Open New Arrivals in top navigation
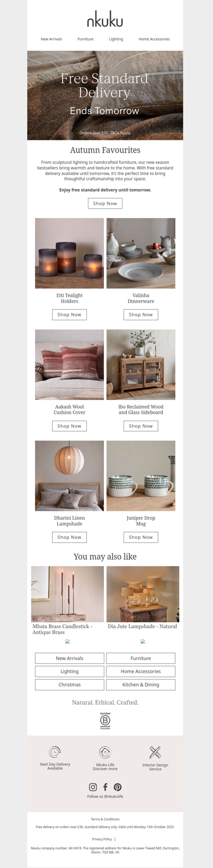The width and height of the screenshot is (213, 868). point(51,39)
